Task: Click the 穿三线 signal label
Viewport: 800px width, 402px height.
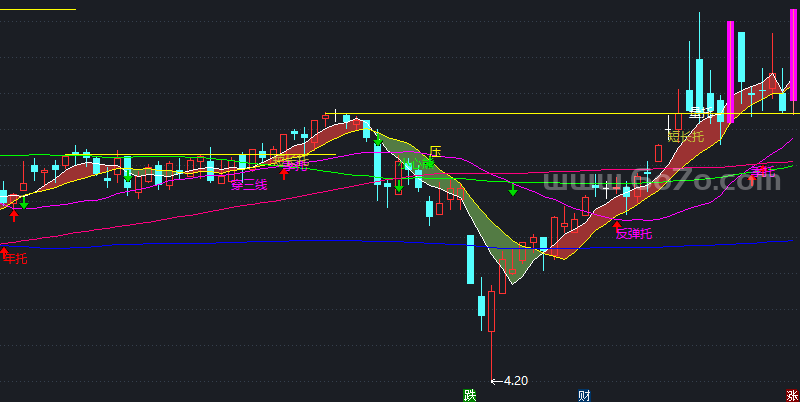Action: click(249, 184)
